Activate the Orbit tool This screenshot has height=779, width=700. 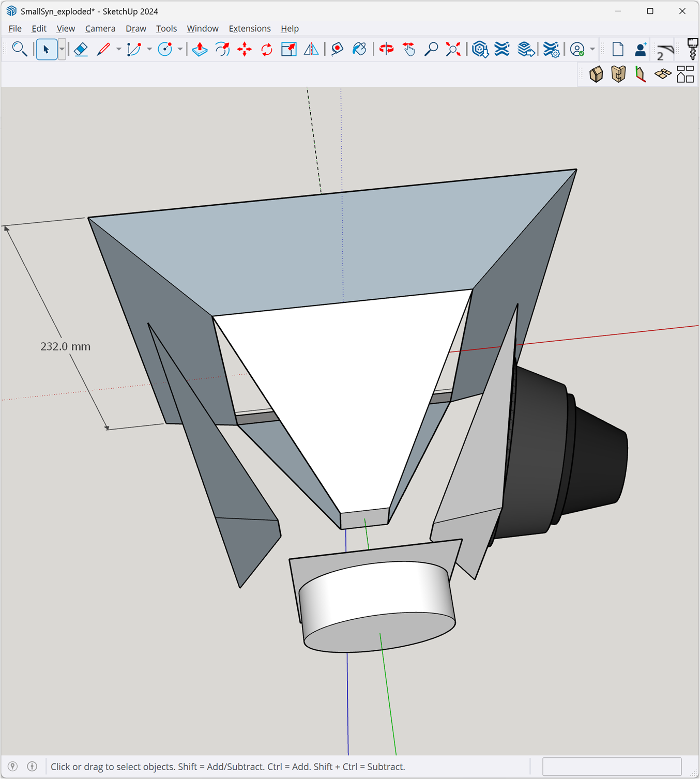point(386,49)
